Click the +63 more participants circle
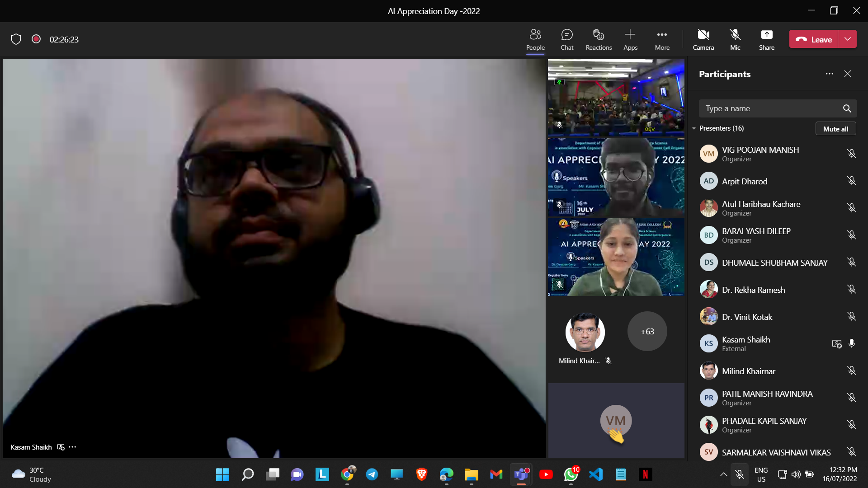This screenshot has width=868, height=488. pyautogui.click(x=647, y=331)
